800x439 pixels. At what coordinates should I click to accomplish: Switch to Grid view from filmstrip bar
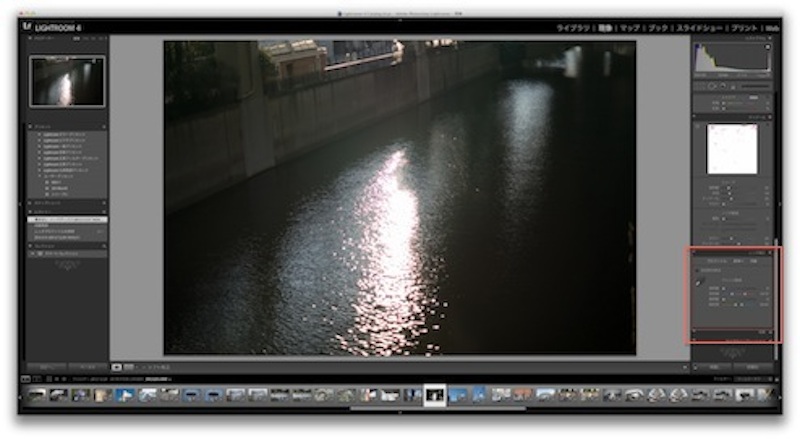click(x=49, y=379)
